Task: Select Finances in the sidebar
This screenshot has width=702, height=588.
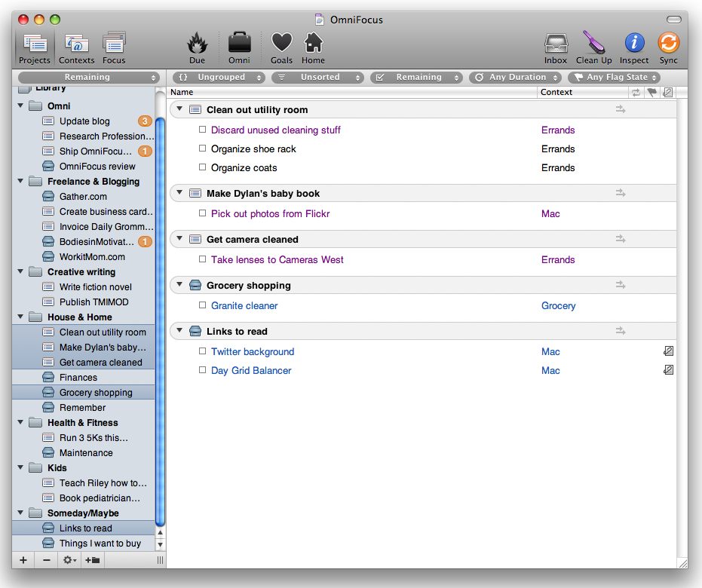Action: 84,377
